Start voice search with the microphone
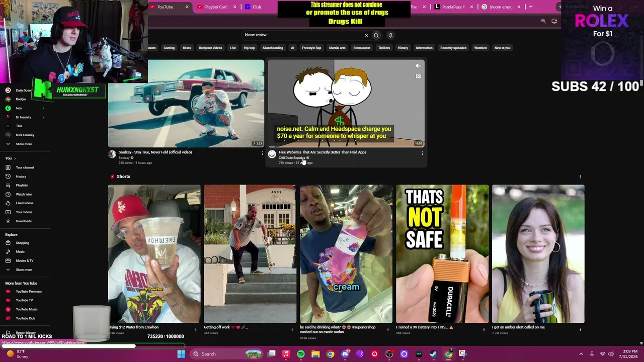 [x=390, y=35]
